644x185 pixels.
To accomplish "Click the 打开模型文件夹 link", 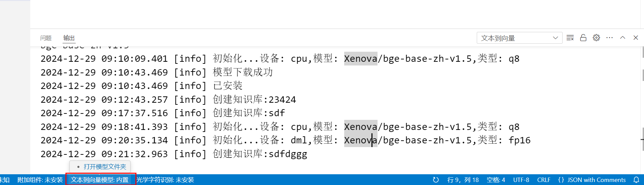I will click(105, 167).
